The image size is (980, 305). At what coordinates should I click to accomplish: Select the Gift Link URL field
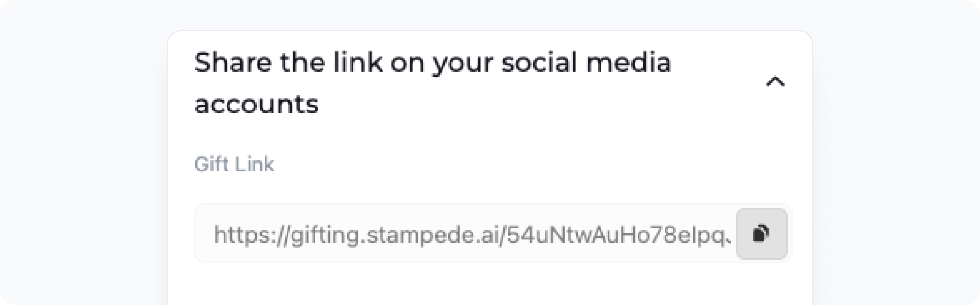(x=466, y=233)
